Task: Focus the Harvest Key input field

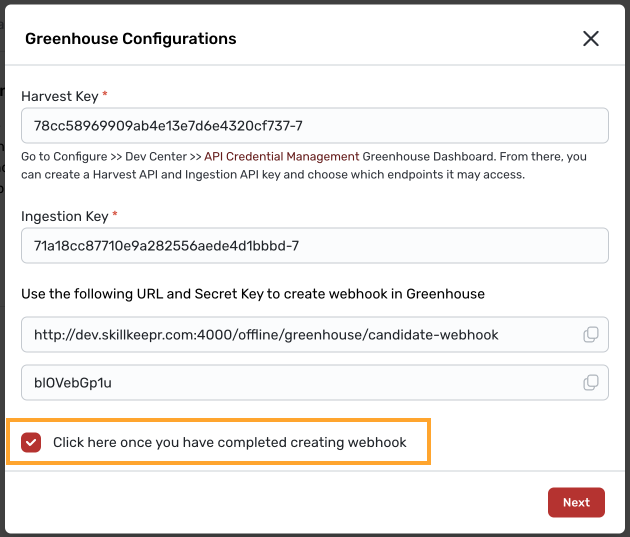Action: (x=315, y=125)
